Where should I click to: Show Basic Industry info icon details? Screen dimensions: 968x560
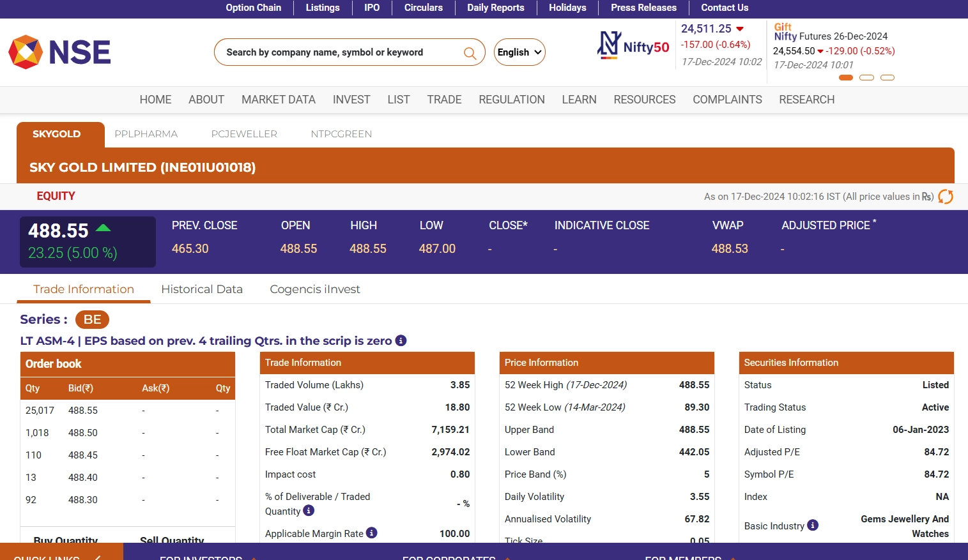(x=813, y=526)
